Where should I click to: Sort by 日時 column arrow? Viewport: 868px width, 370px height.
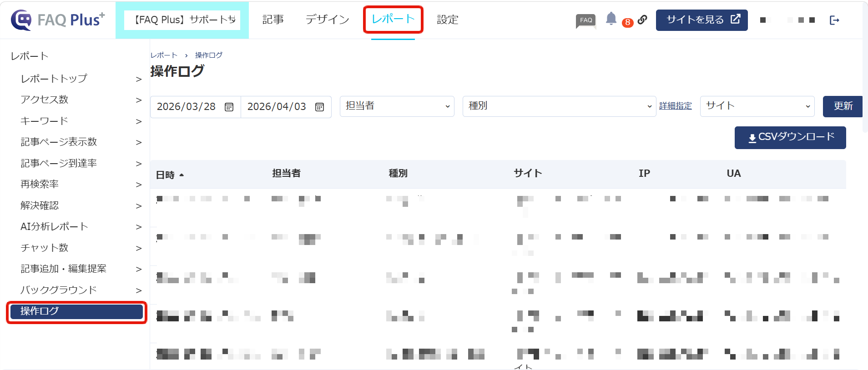(x=182, y=175)
